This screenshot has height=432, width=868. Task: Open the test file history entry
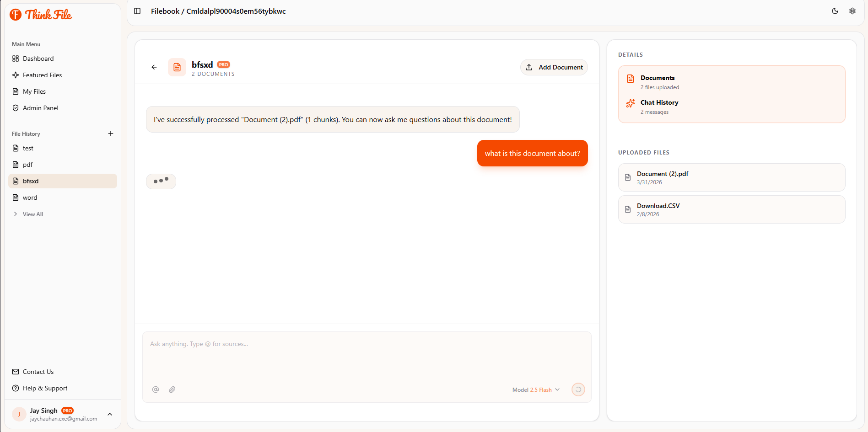63,148
